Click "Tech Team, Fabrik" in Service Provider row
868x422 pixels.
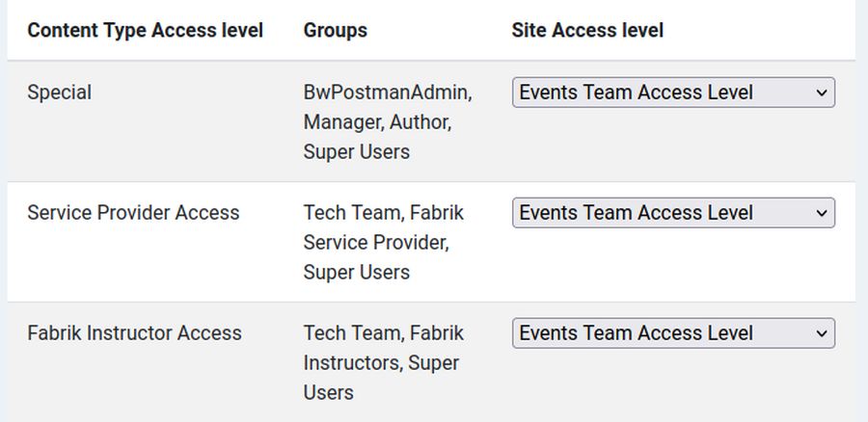click(x=383, y=213)
